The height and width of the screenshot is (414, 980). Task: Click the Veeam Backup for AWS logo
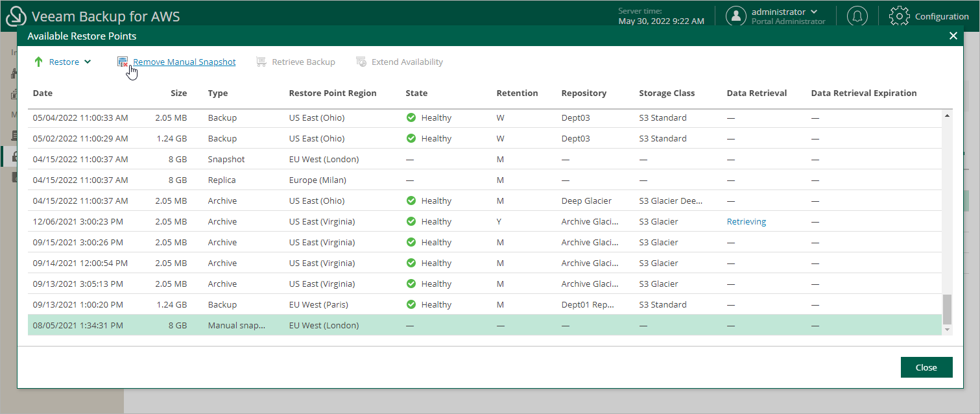tap(16, 16)
